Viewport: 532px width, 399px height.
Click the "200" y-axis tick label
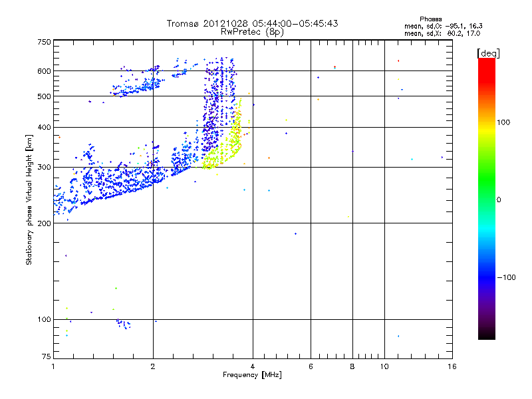pyautogui.click(x=44, y=223)
